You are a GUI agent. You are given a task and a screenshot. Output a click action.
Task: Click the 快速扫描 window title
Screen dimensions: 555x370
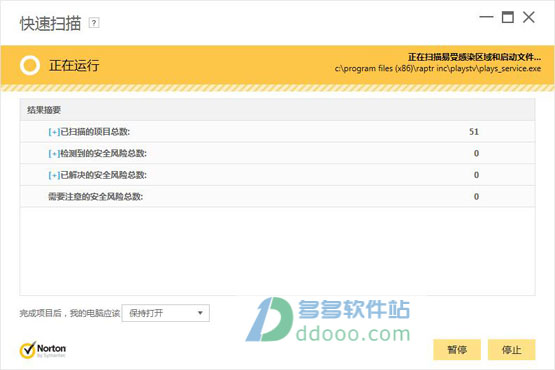click(x=51, y=24)
